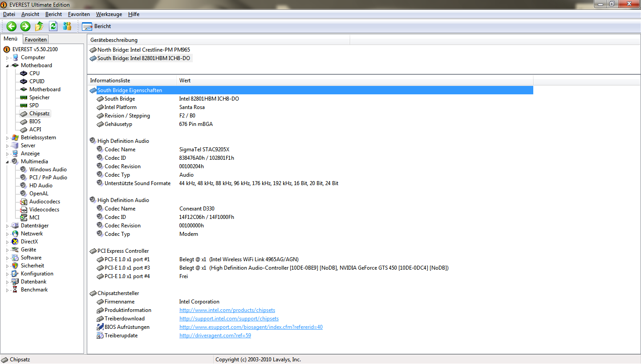Collapse the top-level Motherboard tree node

(7, 65)
